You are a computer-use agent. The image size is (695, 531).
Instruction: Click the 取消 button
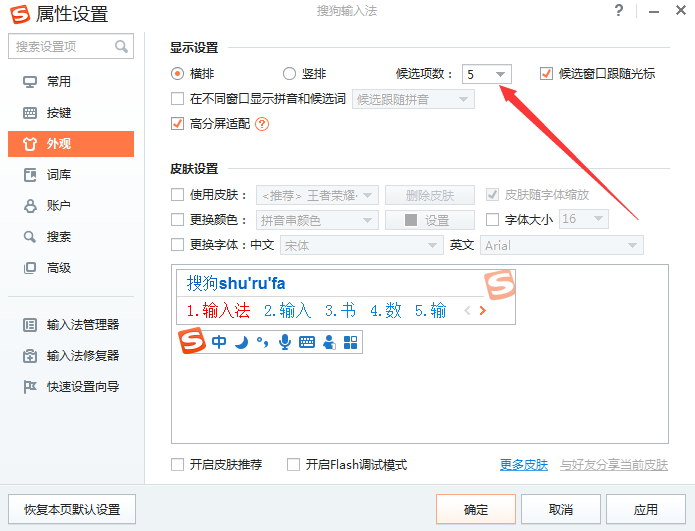click(x=561, y=509)
